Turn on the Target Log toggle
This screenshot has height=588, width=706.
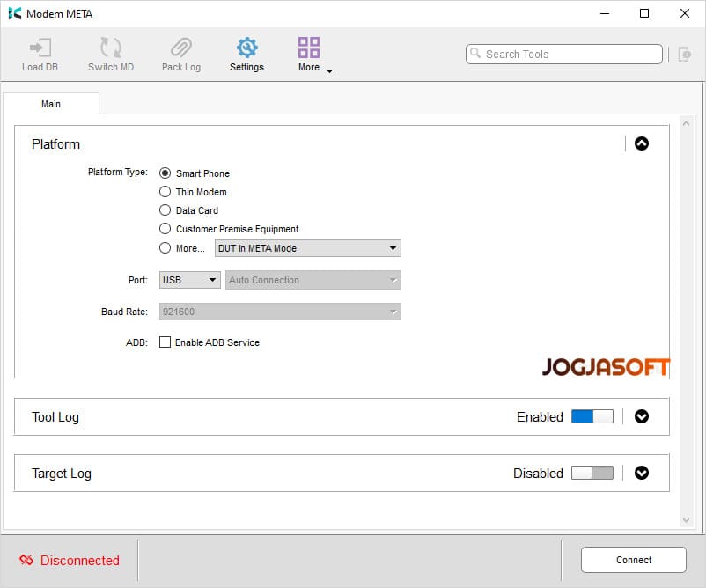(592, 473)
